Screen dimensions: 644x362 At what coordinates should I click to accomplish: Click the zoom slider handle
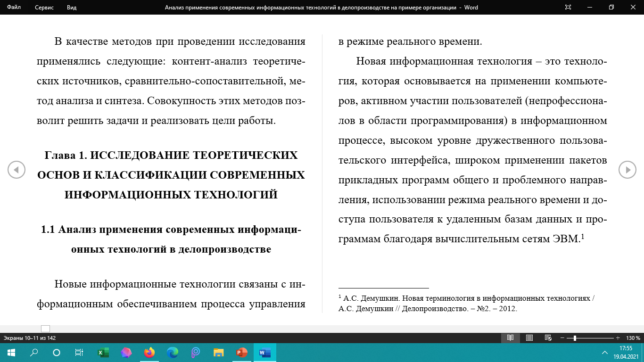point(575,338)
